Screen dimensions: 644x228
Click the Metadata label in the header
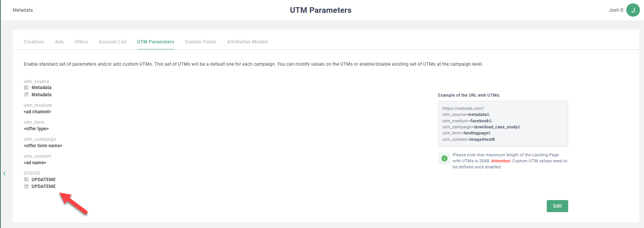pyautogui.click(x=23, y=10)
